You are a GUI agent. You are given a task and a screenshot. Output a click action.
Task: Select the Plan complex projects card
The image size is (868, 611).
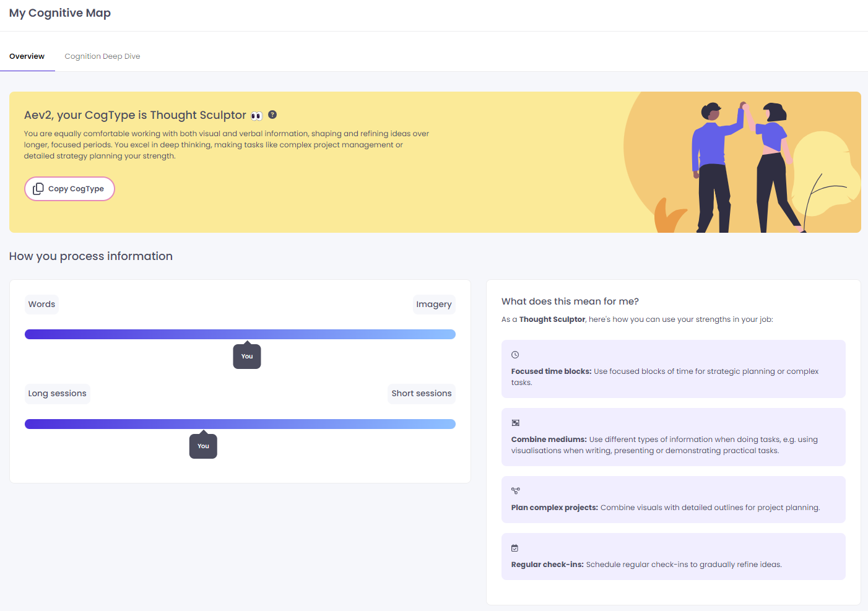pos(674,500)
